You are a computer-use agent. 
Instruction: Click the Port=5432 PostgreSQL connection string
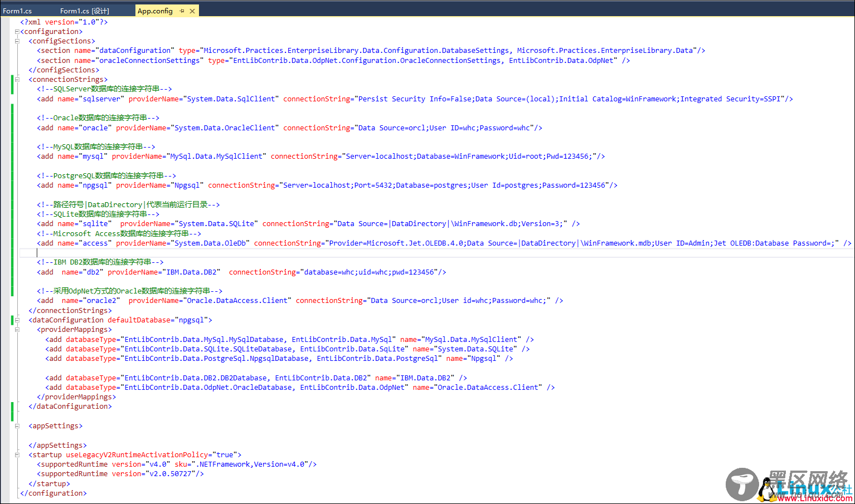coord(373,185)
